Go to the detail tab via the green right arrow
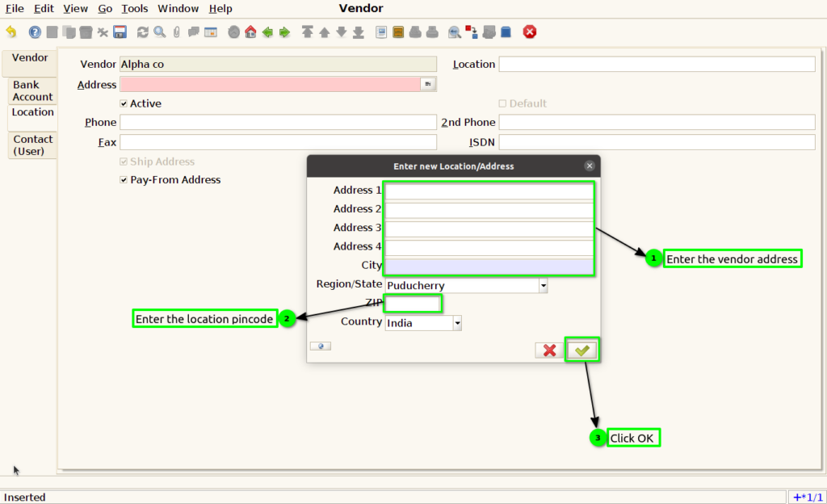827x504 pixels. tap(285, 32)
